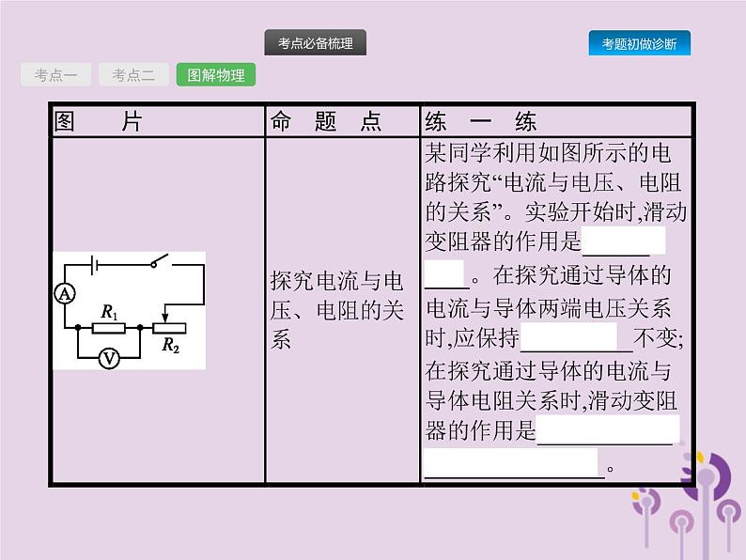Click the blank after 应保持
Viewport: 746px width, 560px height.
(568, 337)
